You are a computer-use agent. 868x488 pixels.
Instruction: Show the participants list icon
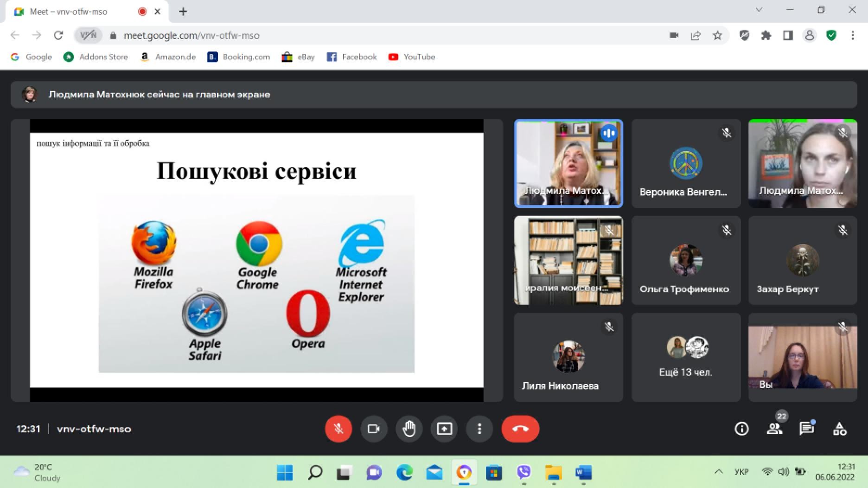(774, 429)
